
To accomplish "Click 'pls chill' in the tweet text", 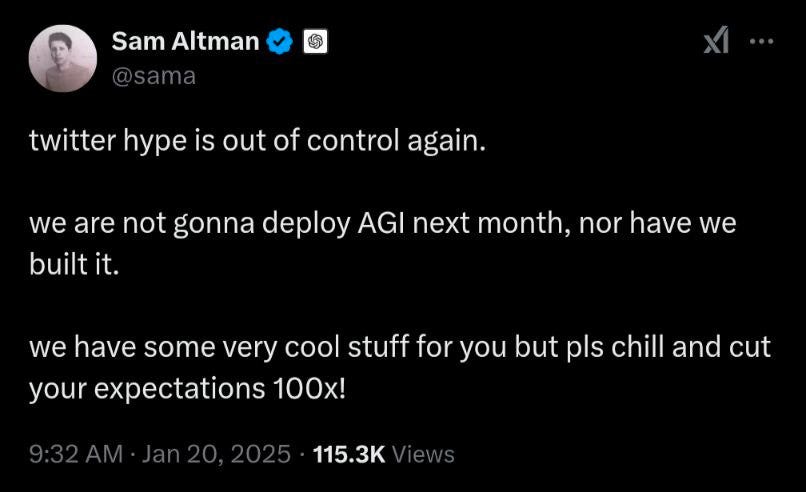I will (x=615, y=347).
